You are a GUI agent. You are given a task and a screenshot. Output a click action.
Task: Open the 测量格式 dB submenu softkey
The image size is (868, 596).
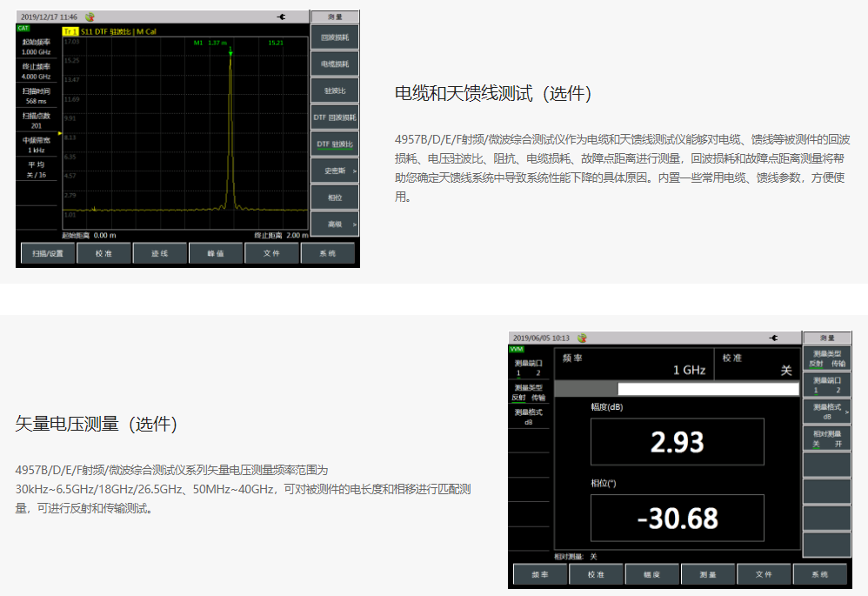(825, 412)
